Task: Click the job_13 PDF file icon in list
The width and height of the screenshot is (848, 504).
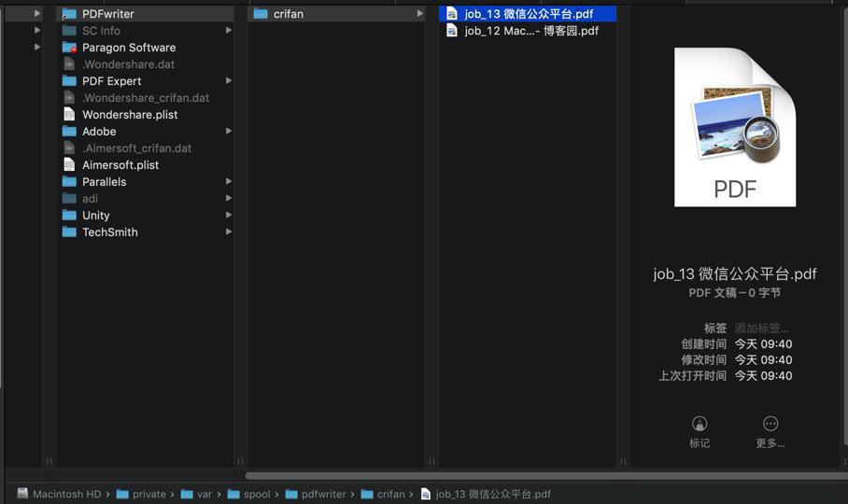Action: (452, 14)
